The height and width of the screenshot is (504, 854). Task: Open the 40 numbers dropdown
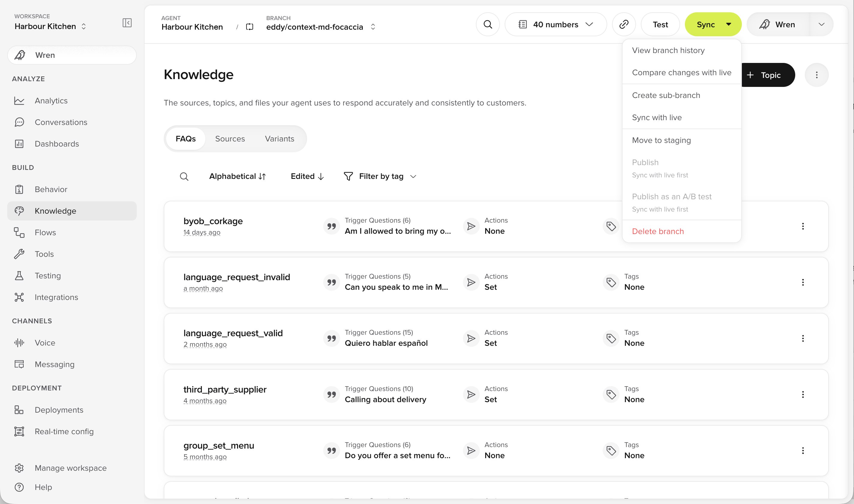point(556,25)
